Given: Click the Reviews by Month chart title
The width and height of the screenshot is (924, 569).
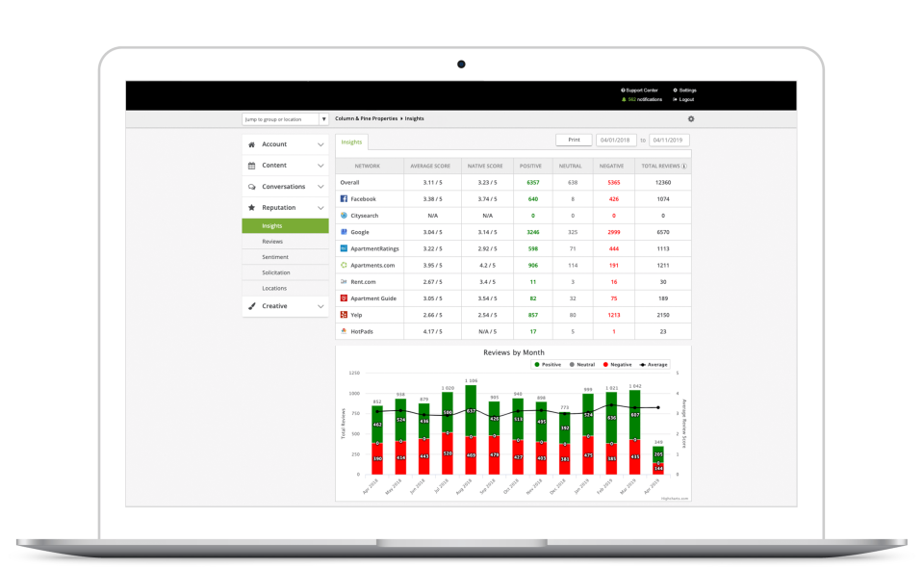Looking at the screenshot, I should pos(514,352).
